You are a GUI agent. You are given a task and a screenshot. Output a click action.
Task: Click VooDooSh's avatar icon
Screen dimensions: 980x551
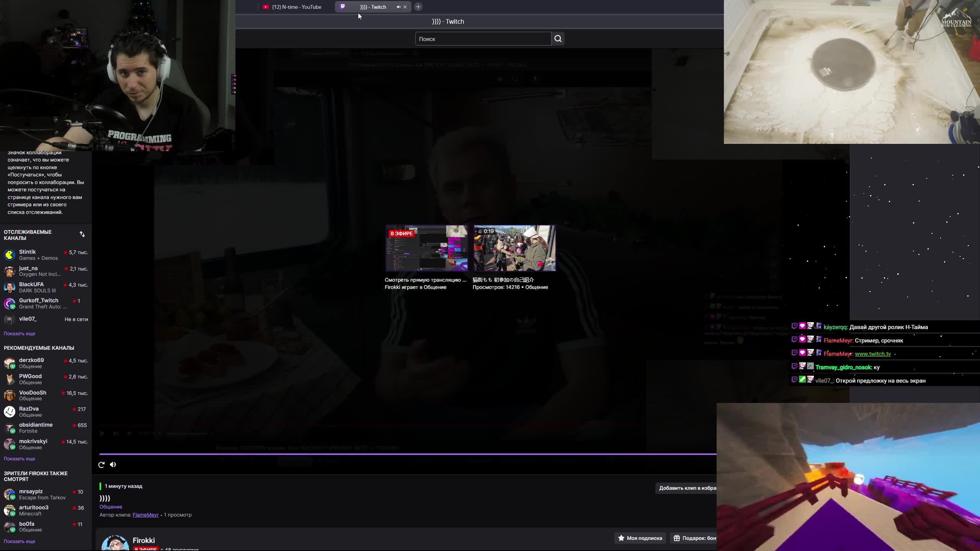coord(10,395)
